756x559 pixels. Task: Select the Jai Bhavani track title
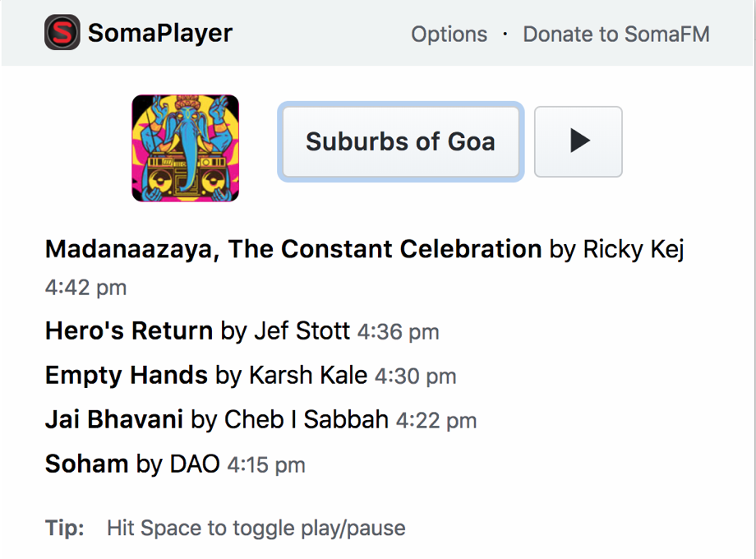coord(114,419)
